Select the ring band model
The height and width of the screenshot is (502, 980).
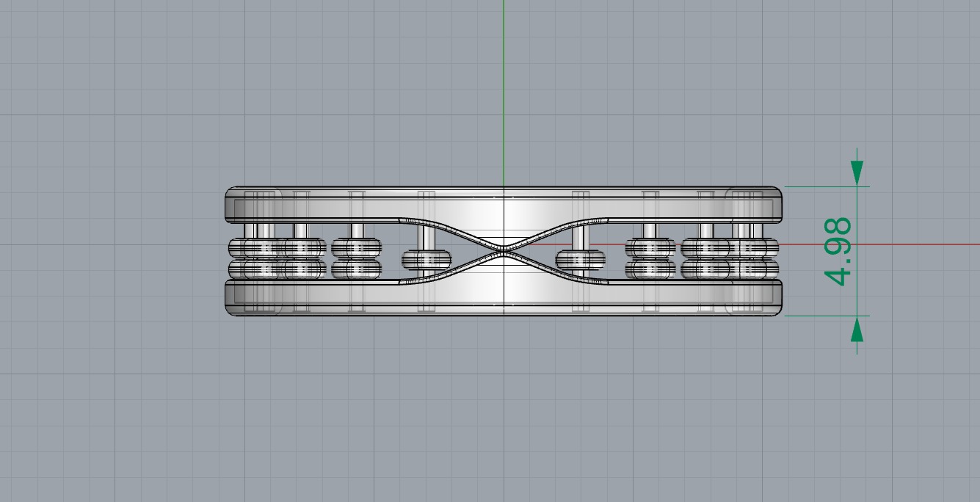click(x=504, y=252)
